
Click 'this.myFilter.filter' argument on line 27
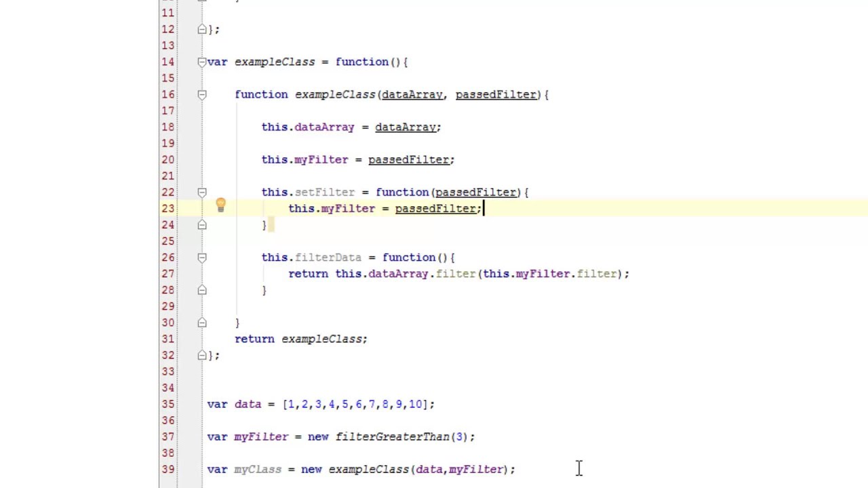pyautogui.click(x=549, y=273)
